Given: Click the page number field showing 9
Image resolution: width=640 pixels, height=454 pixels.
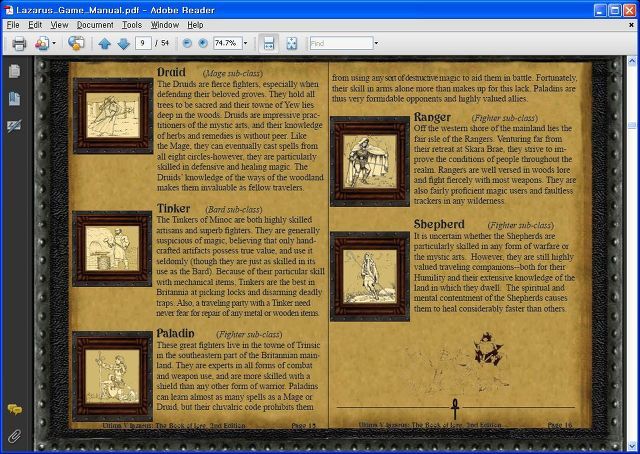Looking at the screenshot, I should click(x=143, y=43).
